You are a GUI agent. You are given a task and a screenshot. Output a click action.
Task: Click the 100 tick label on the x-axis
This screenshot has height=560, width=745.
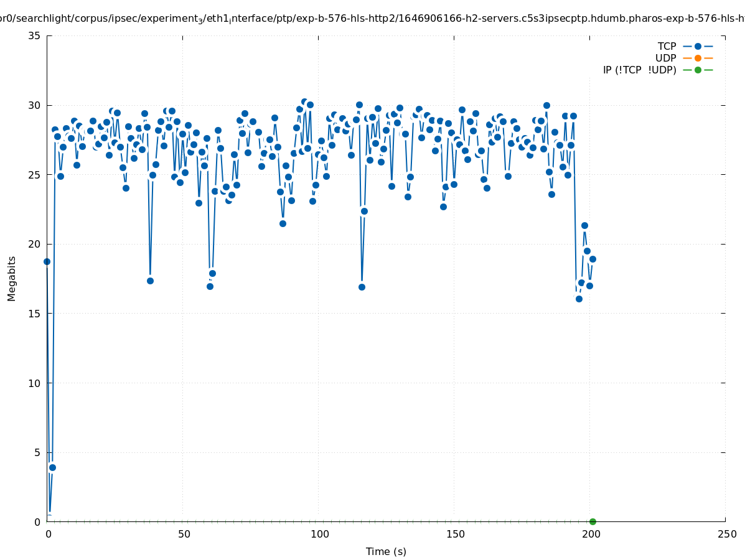(x=319, y=534)
